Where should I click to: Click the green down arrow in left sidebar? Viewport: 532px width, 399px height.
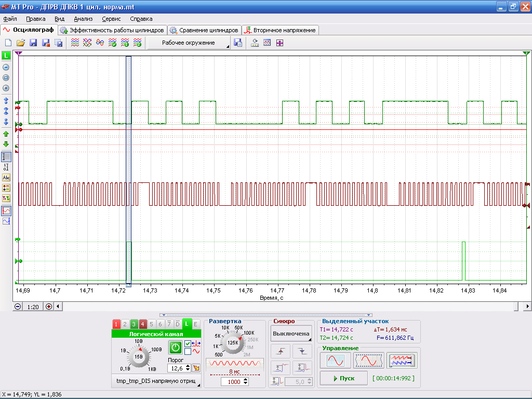(x=6, y=144)
